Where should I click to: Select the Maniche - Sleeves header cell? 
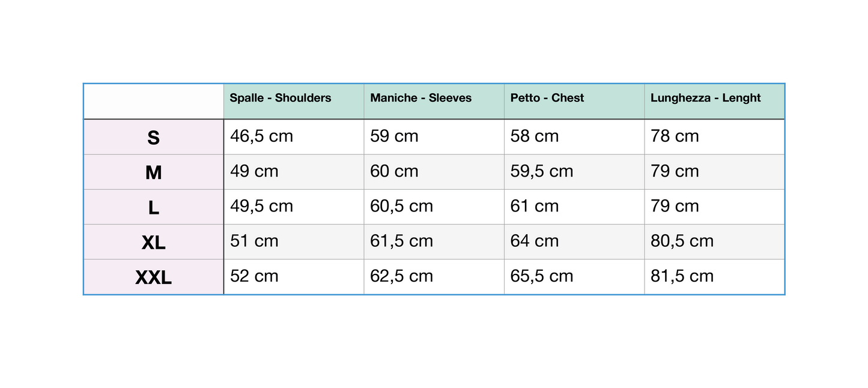[420, 98]
